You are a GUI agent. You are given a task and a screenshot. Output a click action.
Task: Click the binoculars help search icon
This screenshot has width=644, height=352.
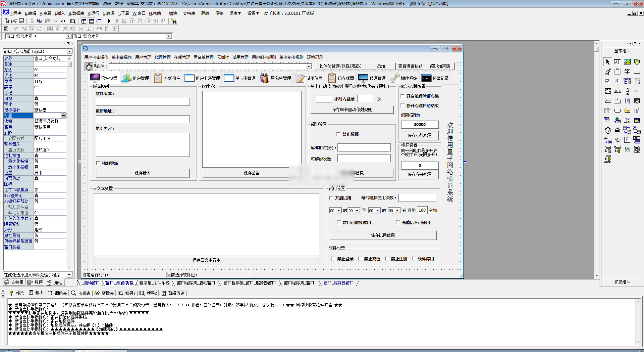pyautogui.click(x=174, y=21)
